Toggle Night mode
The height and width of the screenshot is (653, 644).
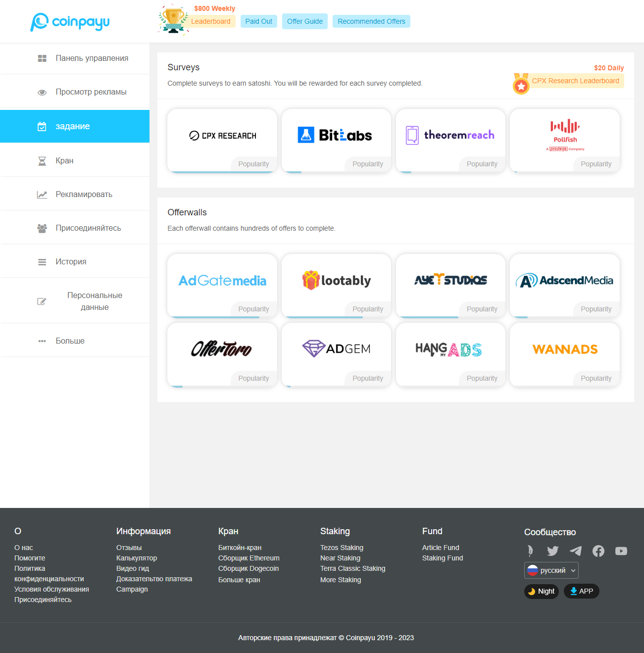(542, 591)
